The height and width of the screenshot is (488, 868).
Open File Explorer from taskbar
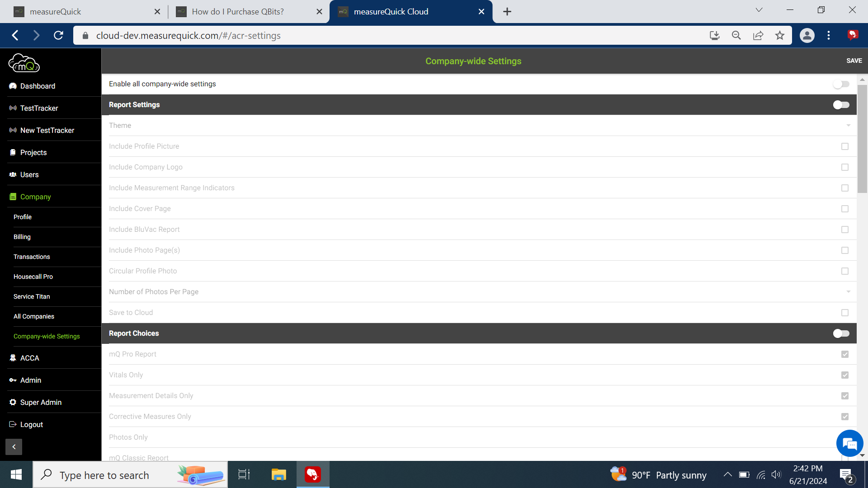(278, 474)
